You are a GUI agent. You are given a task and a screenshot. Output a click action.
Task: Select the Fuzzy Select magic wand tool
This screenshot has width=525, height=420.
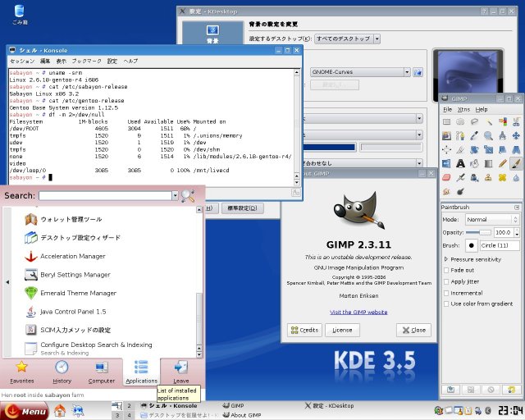click(x=489, y=122)
